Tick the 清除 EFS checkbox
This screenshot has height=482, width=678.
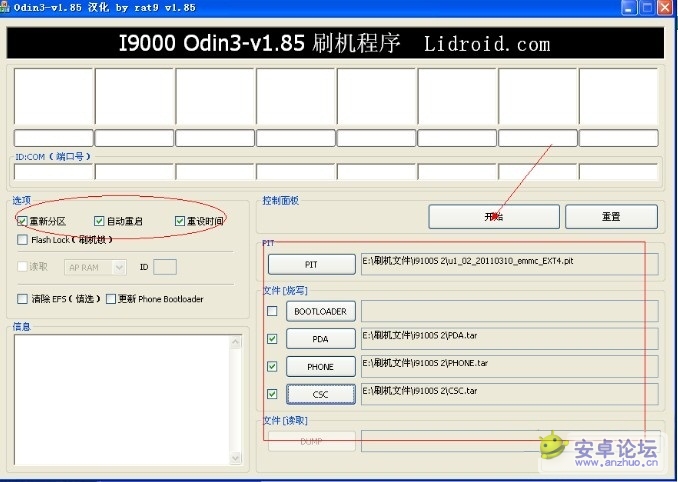[x=22, y=299]
